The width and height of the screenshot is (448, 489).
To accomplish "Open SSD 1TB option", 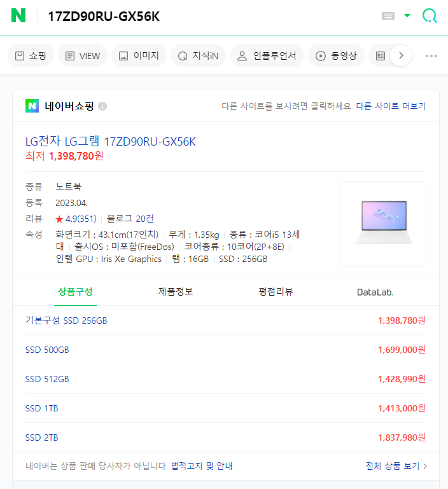I will [x=42, y=408].
